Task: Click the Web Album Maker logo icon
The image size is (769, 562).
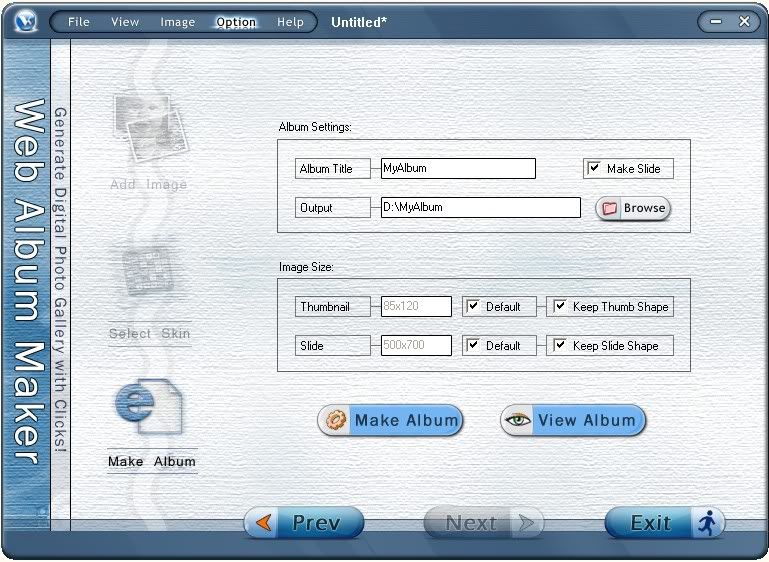Action: click(x=26, y=21)
